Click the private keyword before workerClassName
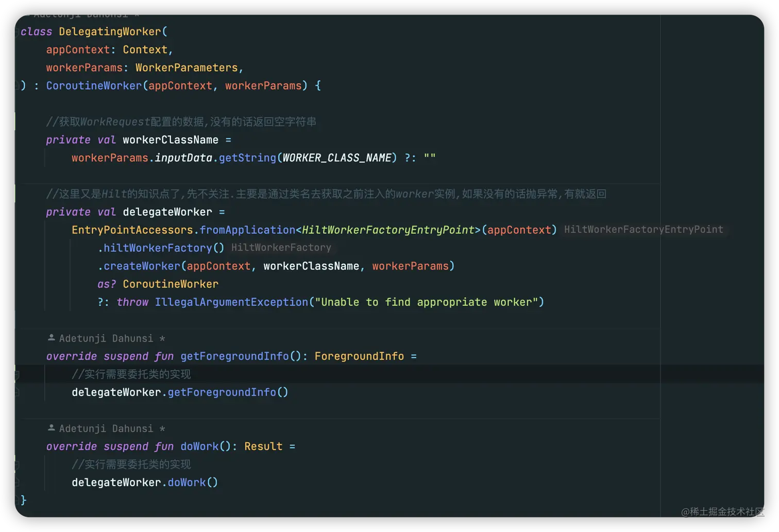 coord(68,140)
